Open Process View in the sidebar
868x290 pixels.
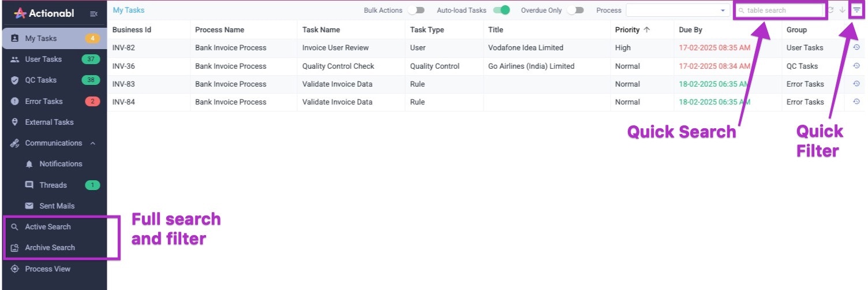click(53, 269)
